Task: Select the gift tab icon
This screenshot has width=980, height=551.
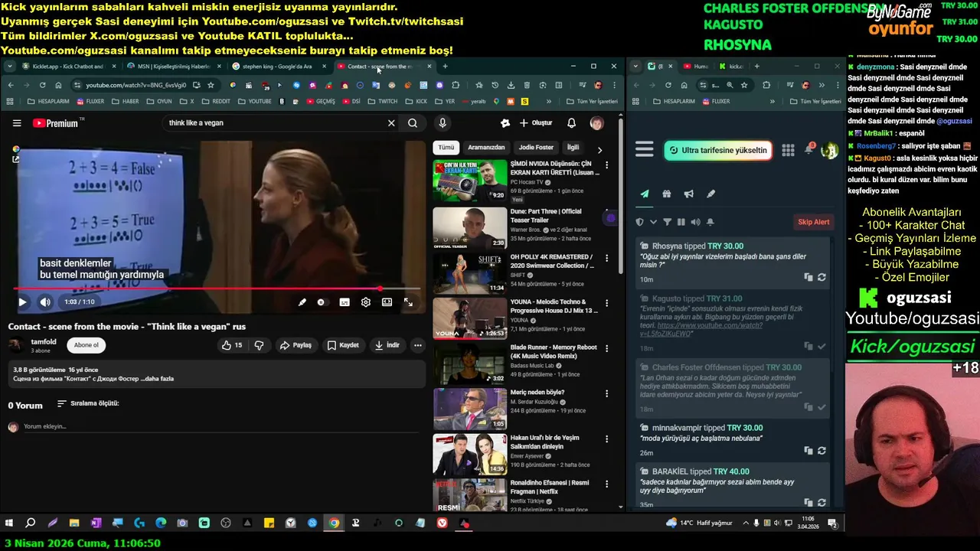Action: click(x=667, y=194)
